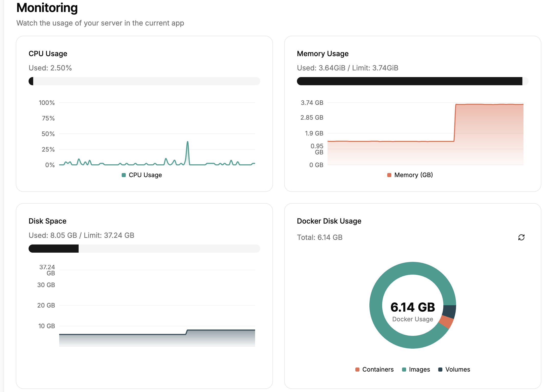This screenshot has width=550, height=392.
Task: Click the CPU usage progress bar
Action: (144, 81)
